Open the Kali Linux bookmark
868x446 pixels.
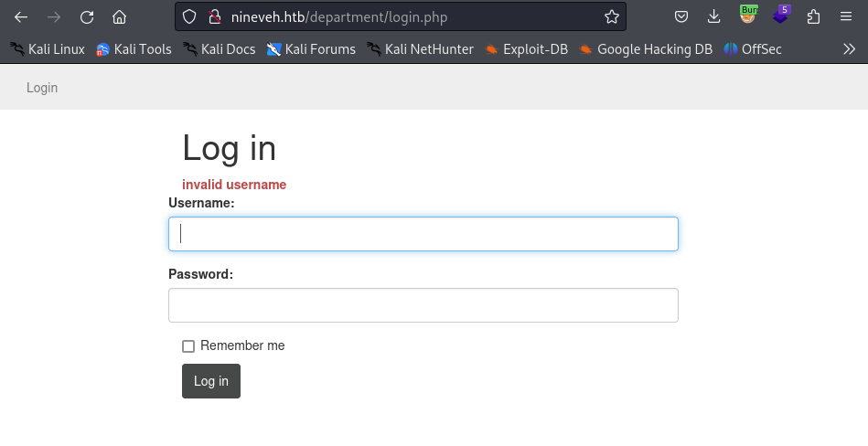pyautogui.click(x=48, y=49)
